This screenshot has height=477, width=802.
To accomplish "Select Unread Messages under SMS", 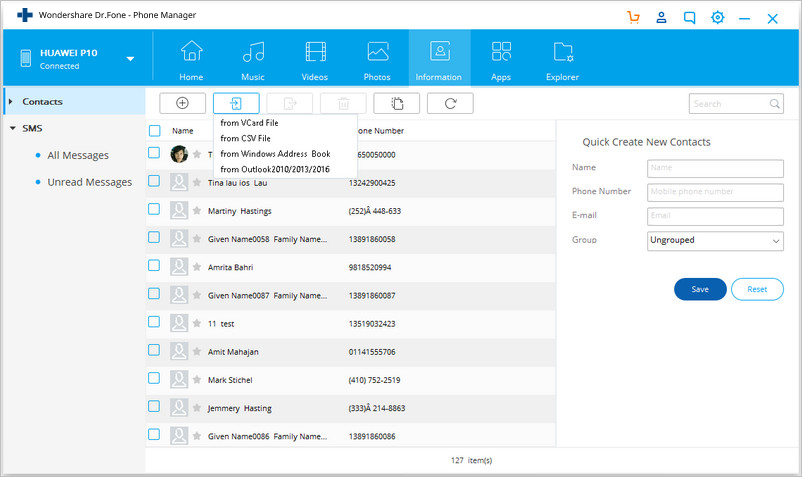I will [x=90, y=182].
